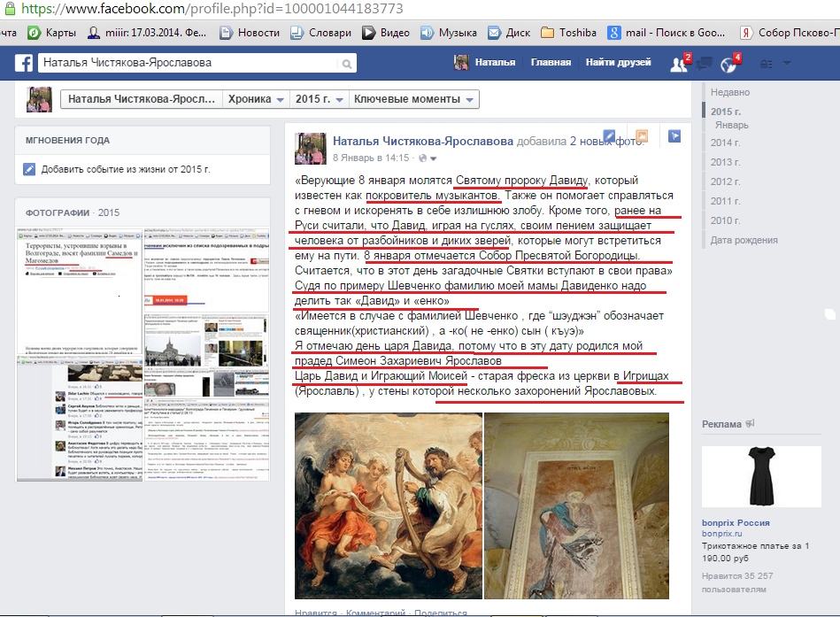Click the post author's avatar thumbnail

pos(310,149)
